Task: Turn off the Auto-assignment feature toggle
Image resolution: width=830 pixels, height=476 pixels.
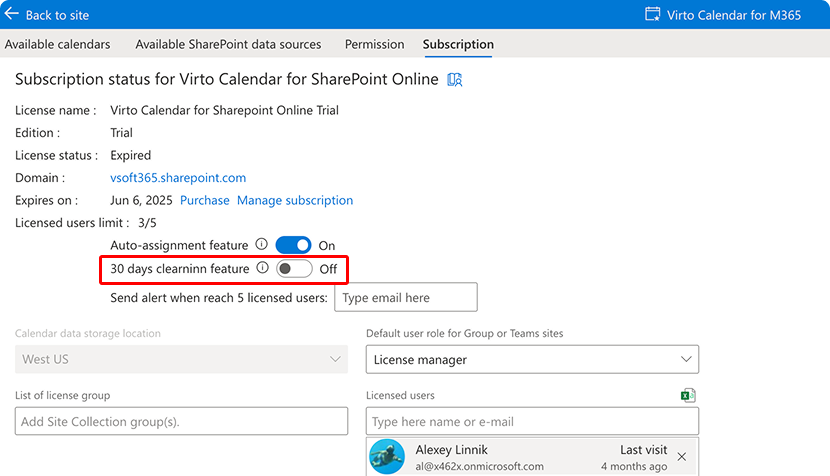Action: click(x=293, y=245)
